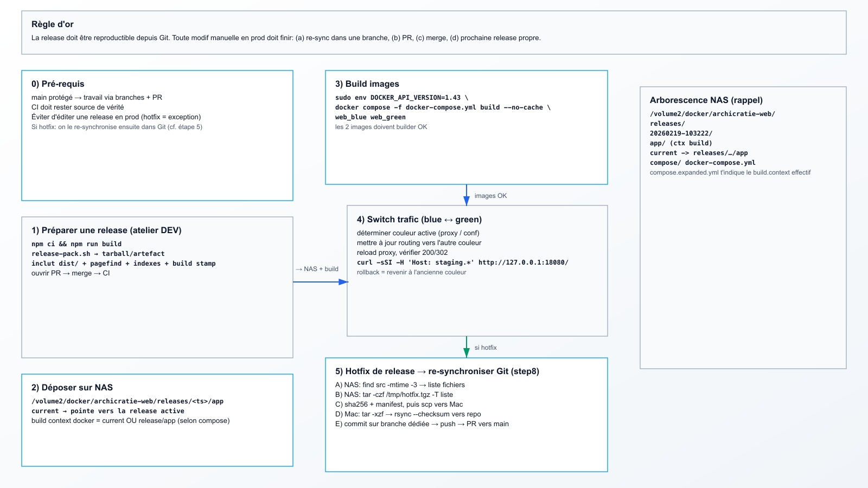Click the "E) commit sur branche dédiée" step
This screenshot has width=868, height=488.
tap(422, 424)
